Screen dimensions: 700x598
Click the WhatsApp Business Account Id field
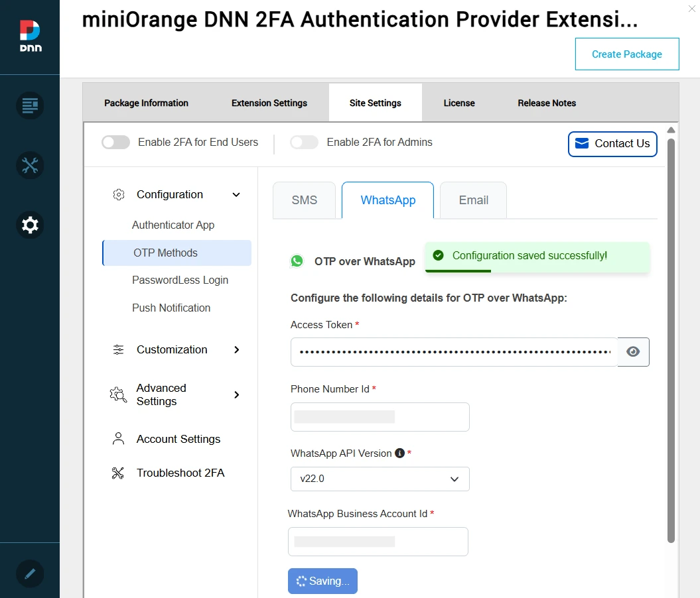(x=378, y=542)
